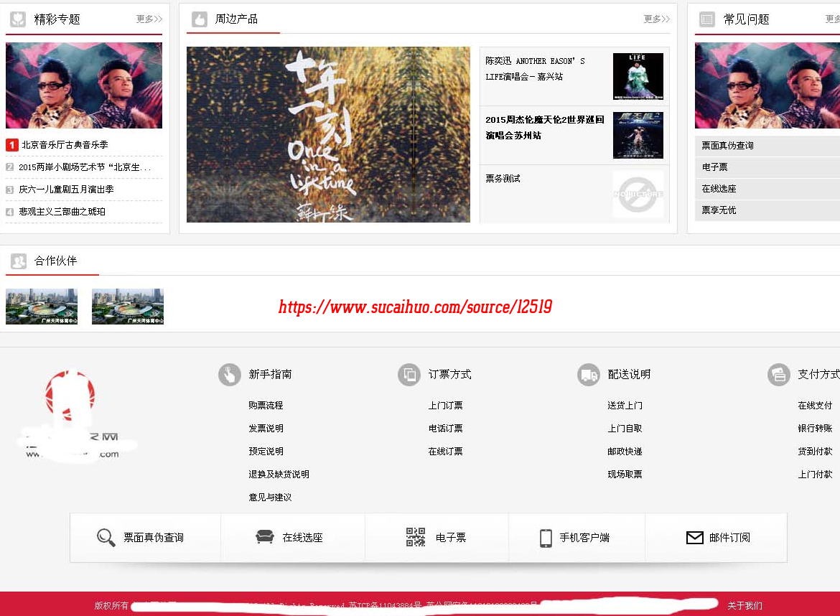Click the sofa icon for 在线选座

point(265,537)
